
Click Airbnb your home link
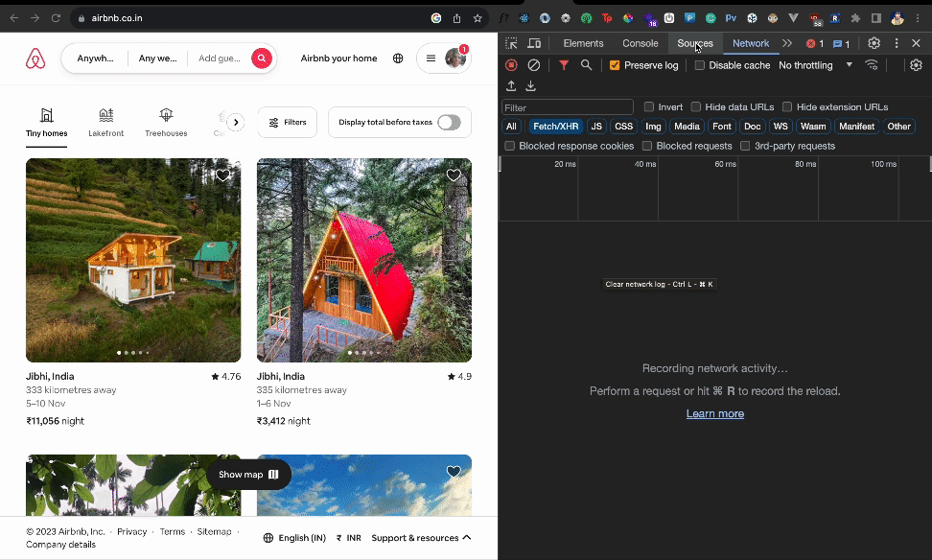(x=338, y=58)
